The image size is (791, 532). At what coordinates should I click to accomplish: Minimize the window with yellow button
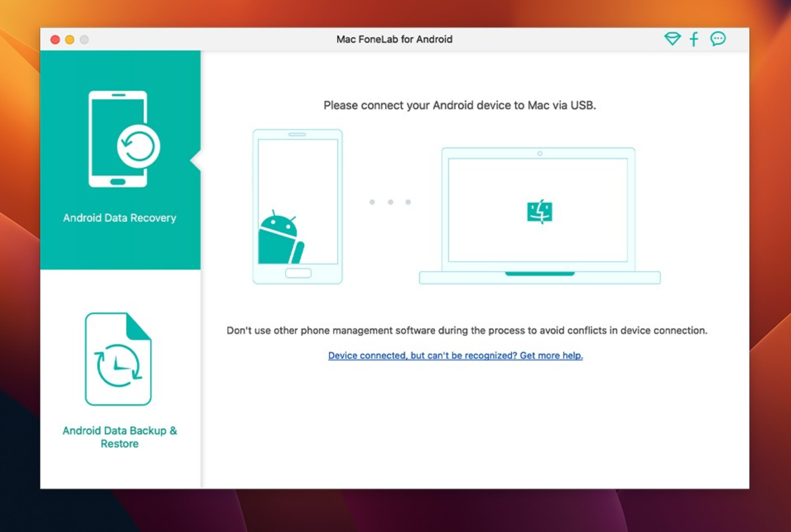pyautogui.click(x=70, y=40)
